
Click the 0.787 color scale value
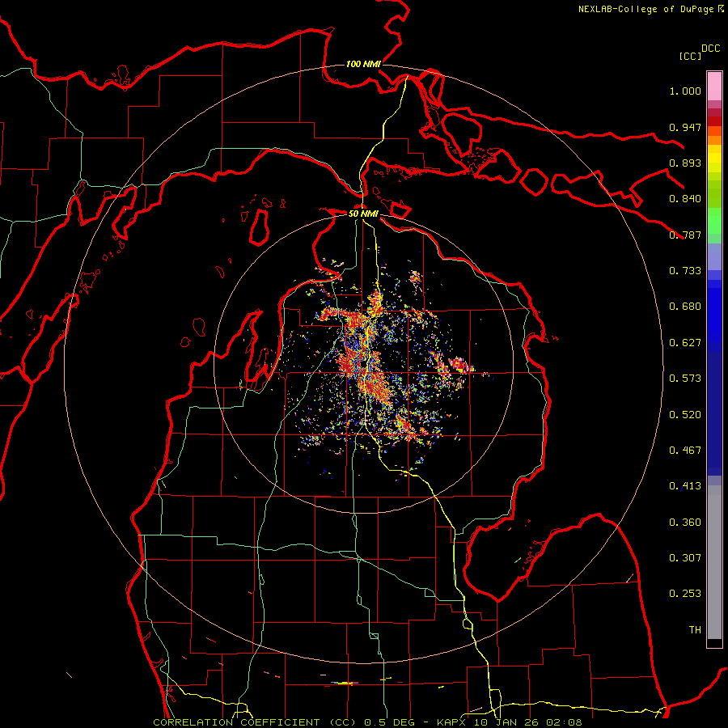pyautogui.click(x=685, y=235)
